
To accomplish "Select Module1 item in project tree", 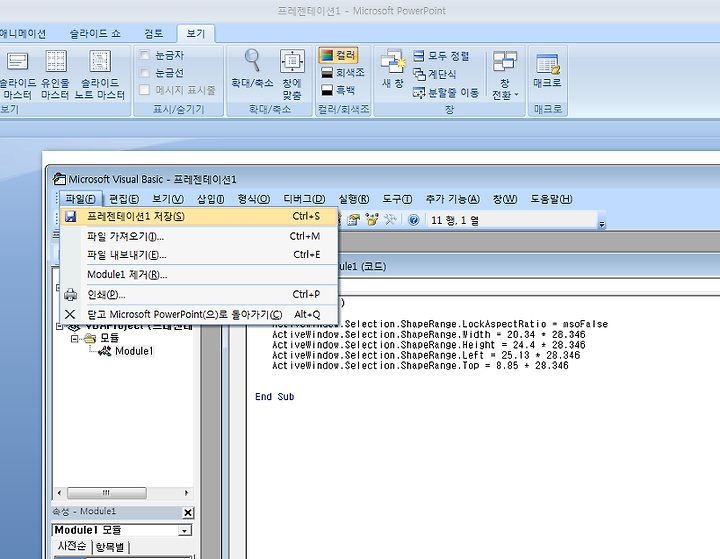I will point(134,351).
